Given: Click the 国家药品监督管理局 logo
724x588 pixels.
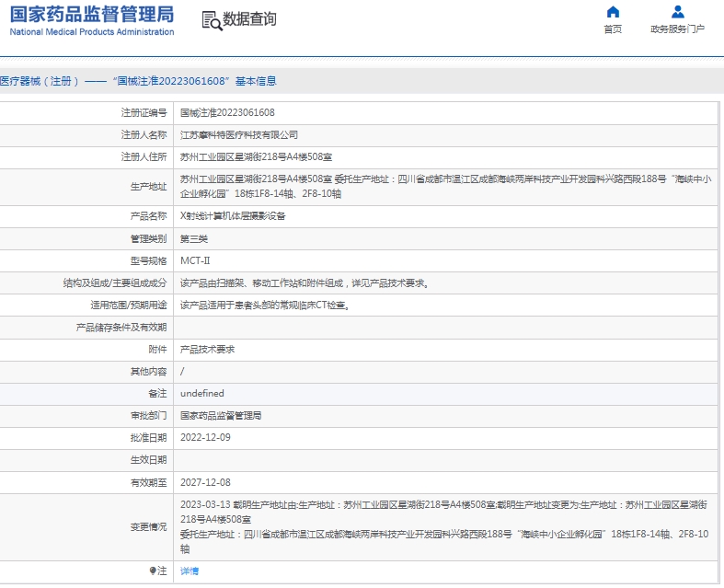Looking at the screenshot, I should 92,15.
